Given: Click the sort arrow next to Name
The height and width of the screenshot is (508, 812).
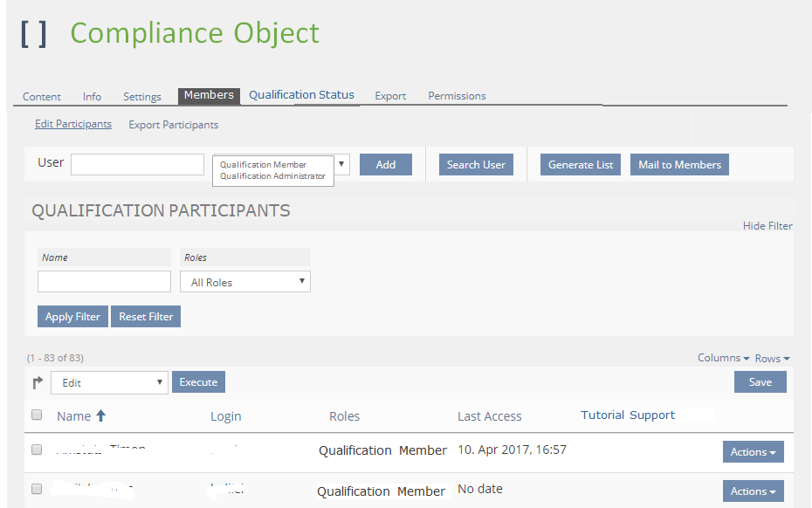Looking at the screenshot, I should point(100,416).
